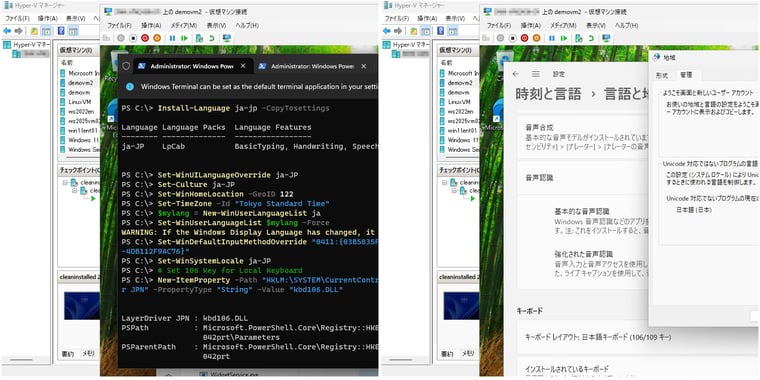
Task: Click the orange Save icon above the Settings app
Action: 537,38
